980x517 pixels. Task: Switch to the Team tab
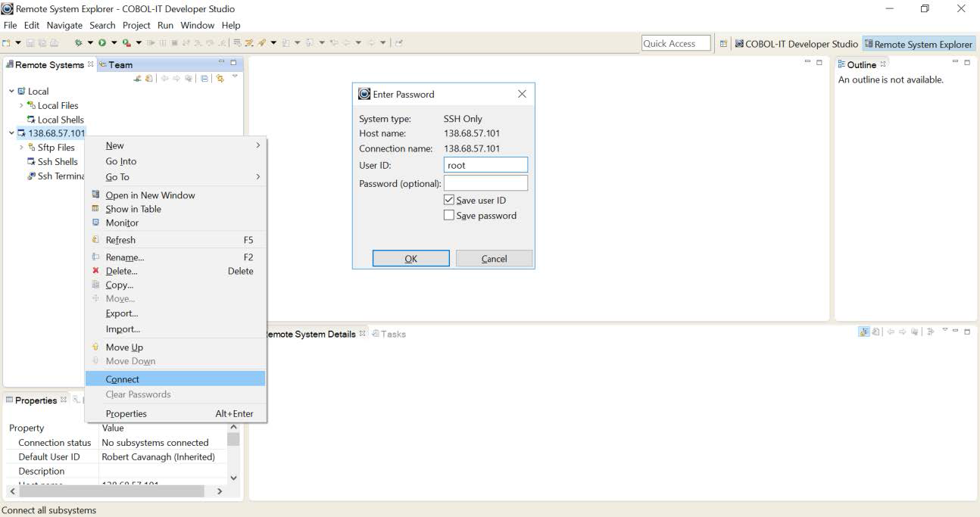click(x=120, y=65)
